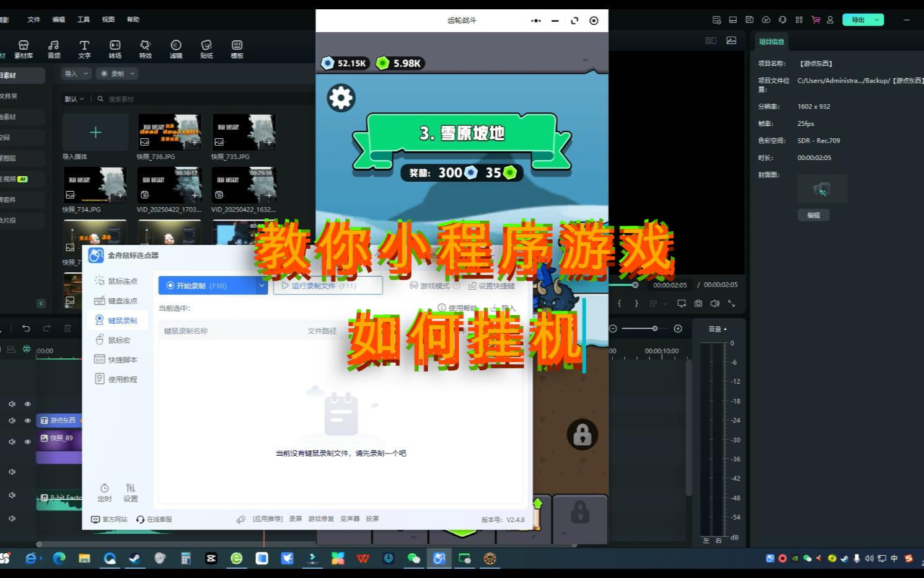
Task: Click the 编辑 cover edit button
Action: [813, 215]
